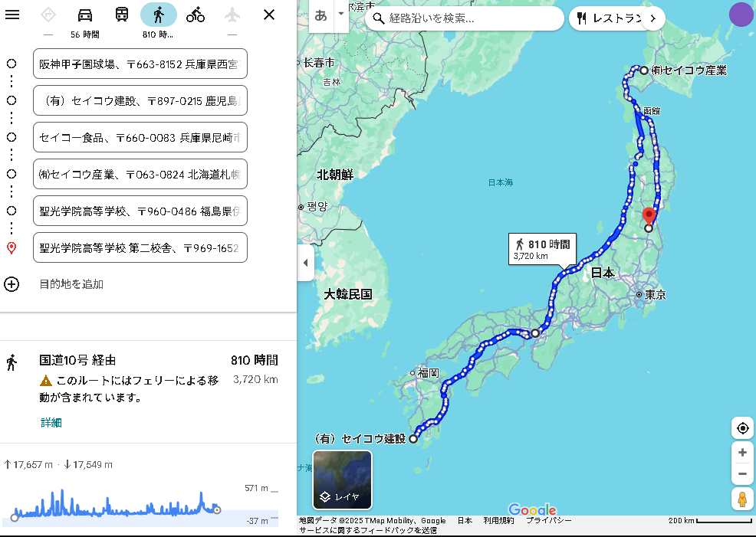The height and width of the screenshot is (537, 756).
Task: Edit the 聖光学院高等学校 第二校舎 destination field
Action: click(140, 247)
